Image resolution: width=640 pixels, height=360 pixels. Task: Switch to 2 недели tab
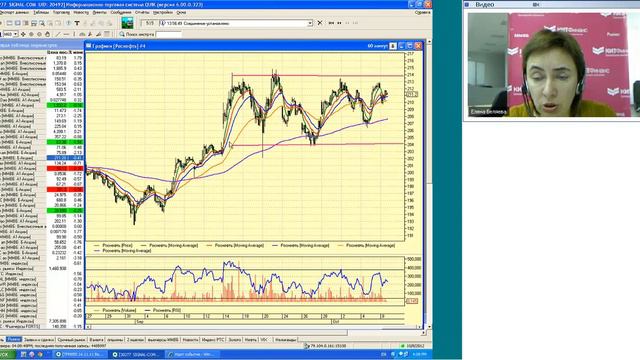[135, 340]
